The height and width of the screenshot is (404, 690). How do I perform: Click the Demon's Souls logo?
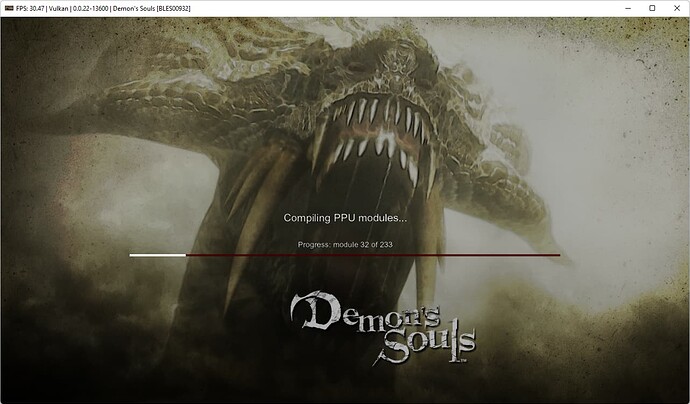[382, 328]
